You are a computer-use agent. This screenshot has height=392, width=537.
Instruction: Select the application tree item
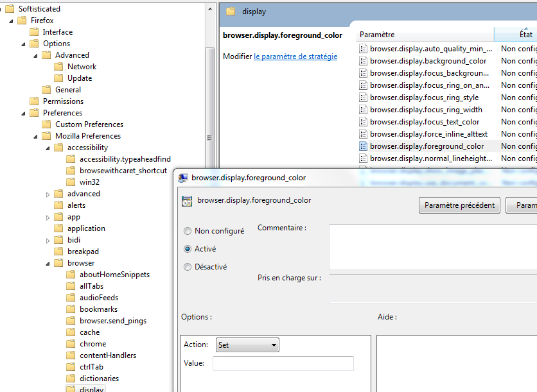86,228
